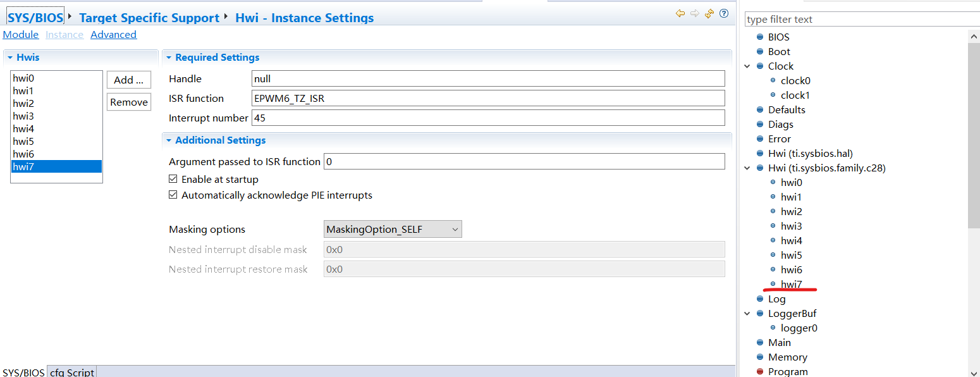Viewport: 980px width, 377px height.
Task: Select hwi3 in the Hwis list
Action: click(x=24, y=116)
